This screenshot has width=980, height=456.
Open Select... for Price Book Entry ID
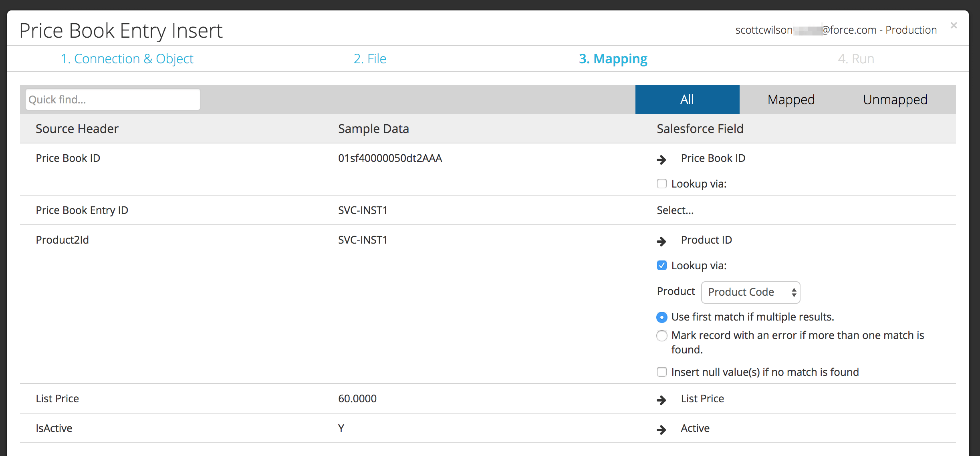pyautogui.click(x=675, y=210)
